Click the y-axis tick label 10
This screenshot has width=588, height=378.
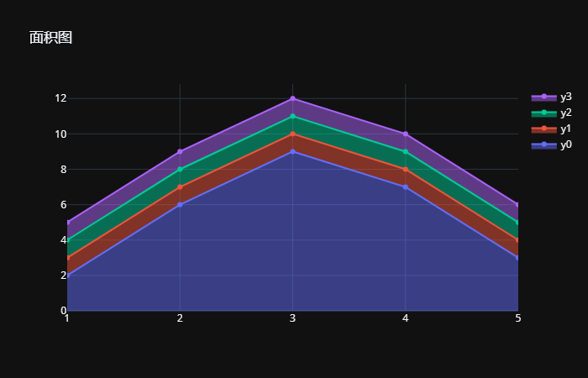click(60, 134)
